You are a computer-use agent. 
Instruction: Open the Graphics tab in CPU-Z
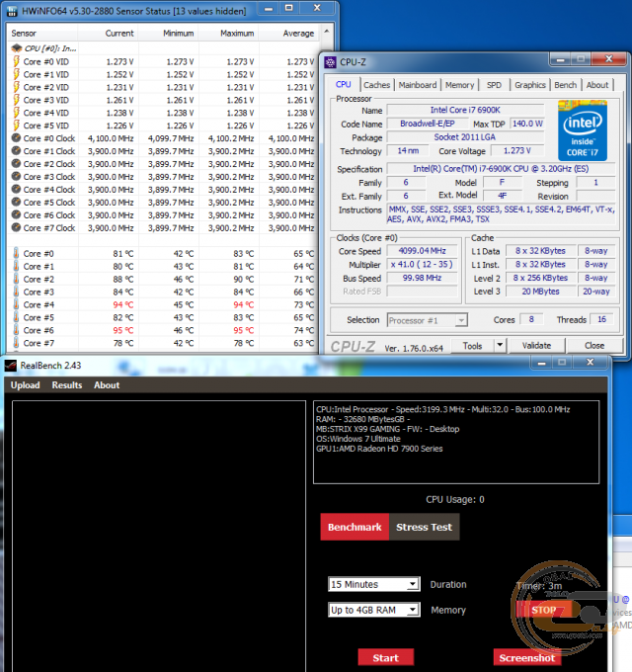(530, 85)
